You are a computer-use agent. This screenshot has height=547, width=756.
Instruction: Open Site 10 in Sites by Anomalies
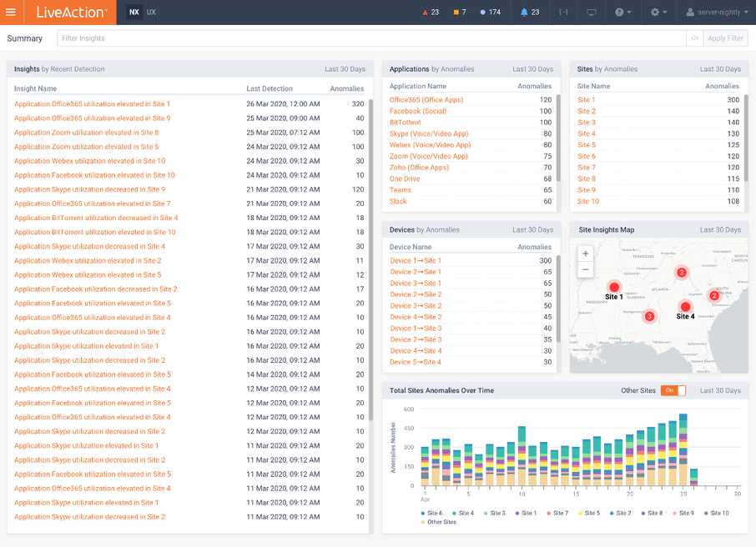(588, 202)
